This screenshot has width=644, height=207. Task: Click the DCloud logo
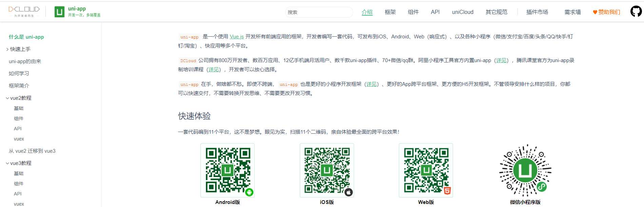click(24, 11)
